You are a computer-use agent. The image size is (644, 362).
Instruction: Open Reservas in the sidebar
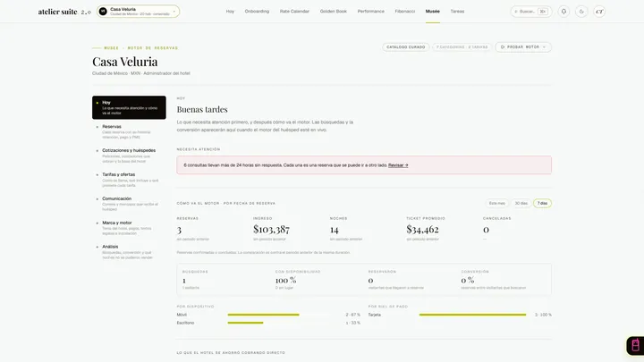129,131
